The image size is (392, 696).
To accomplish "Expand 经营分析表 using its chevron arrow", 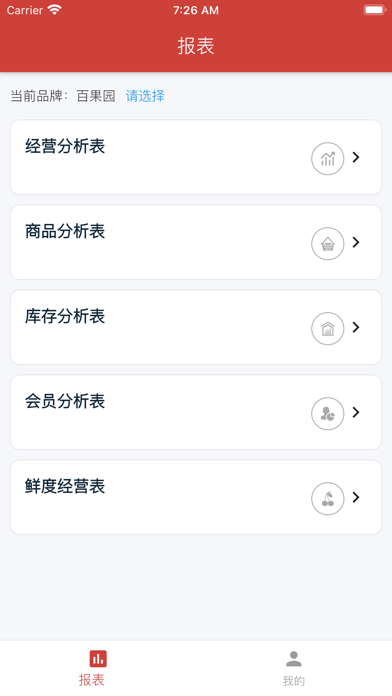I will pos(356,157).
